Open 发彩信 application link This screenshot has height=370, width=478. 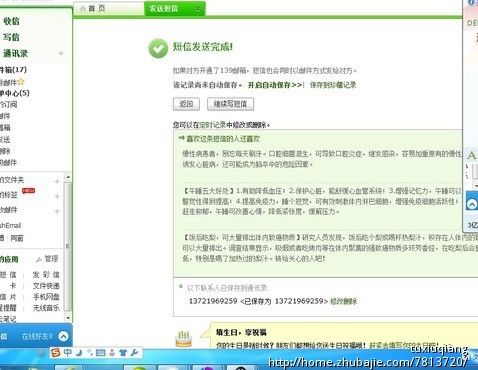click(x=46, y=275)
